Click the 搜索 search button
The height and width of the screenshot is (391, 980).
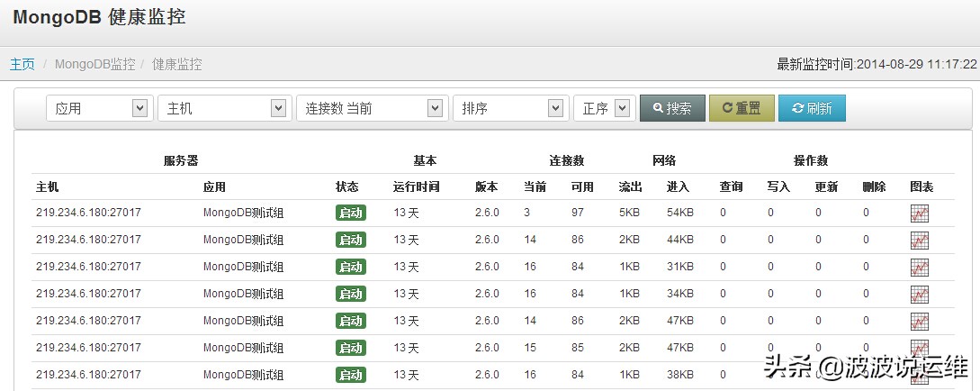pos(672,108)
